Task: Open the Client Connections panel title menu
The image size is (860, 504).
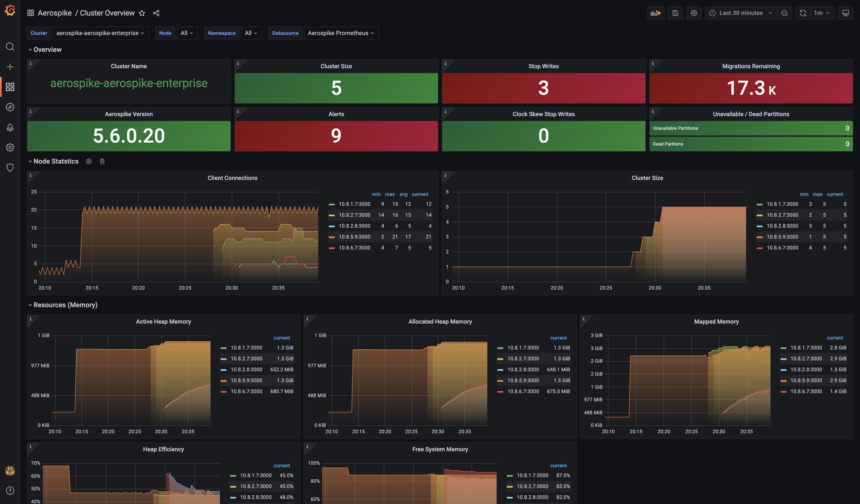Action: [232, 178]
